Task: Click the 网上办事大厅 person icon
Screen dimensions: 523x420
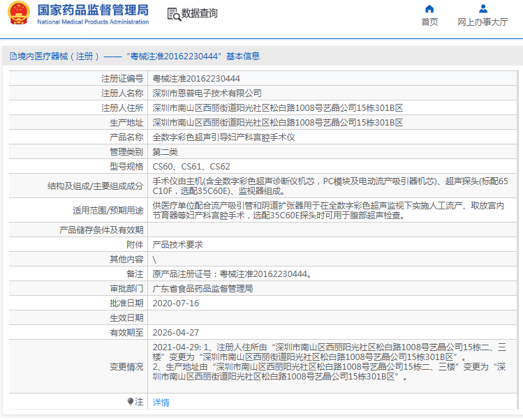Action: 483,9
